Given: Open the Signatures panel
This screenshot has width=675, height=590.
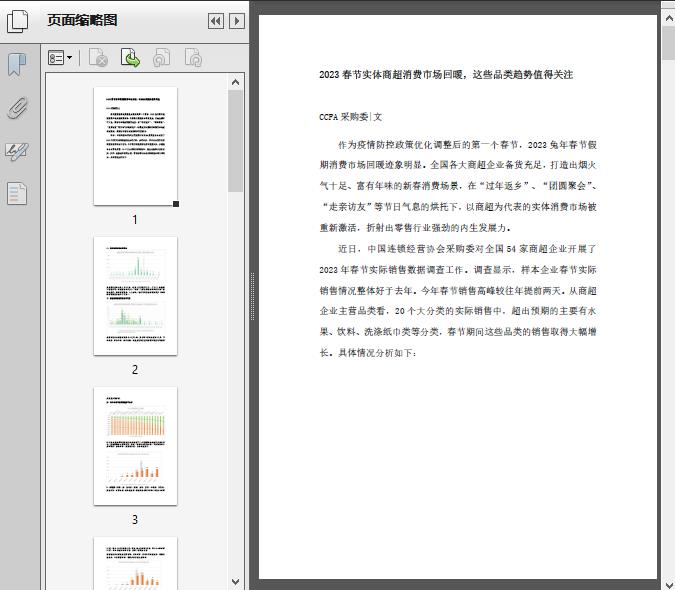Looking at the screenshot, I should 17,151.
